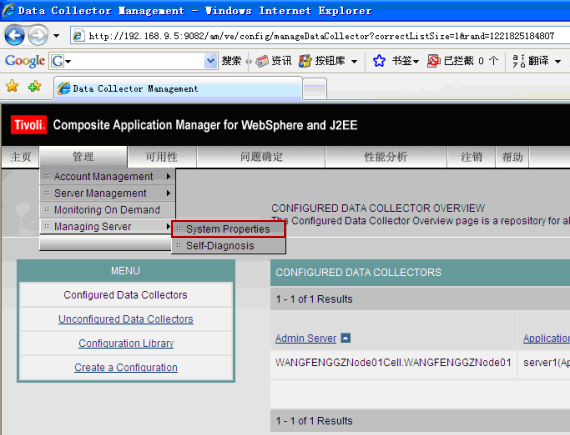The image size is (570, 435).
Task: Open the 性能分析 performance analysis menu
Action: click(386, 157)
